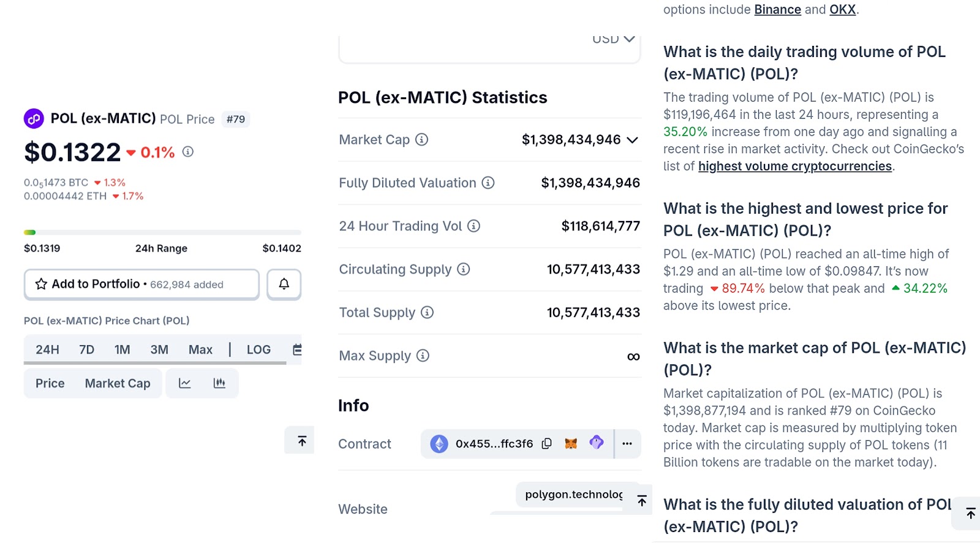The image size is (980, 551).
Task: Open the calendar date range picker
Action: pyautogui.click(x=297, y=350)
